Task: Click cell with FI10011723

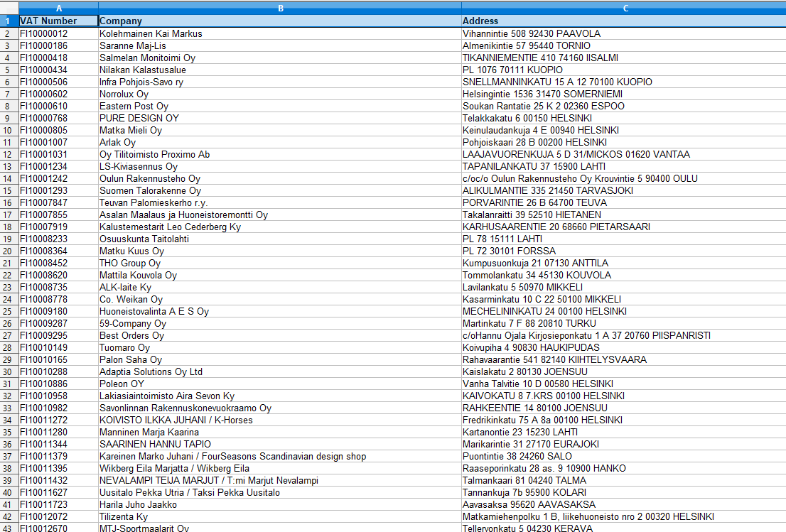Action: pos(59,505)
